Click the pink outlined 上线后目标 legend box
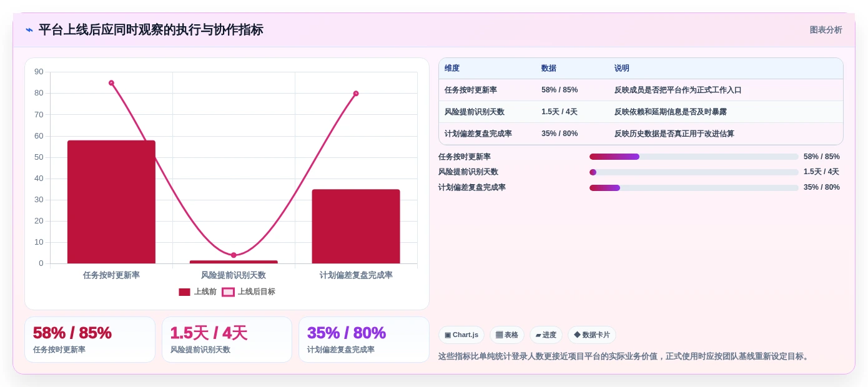The width and height of the screenshot is (868, 387). pyautogui.click(x=228, y=292)
